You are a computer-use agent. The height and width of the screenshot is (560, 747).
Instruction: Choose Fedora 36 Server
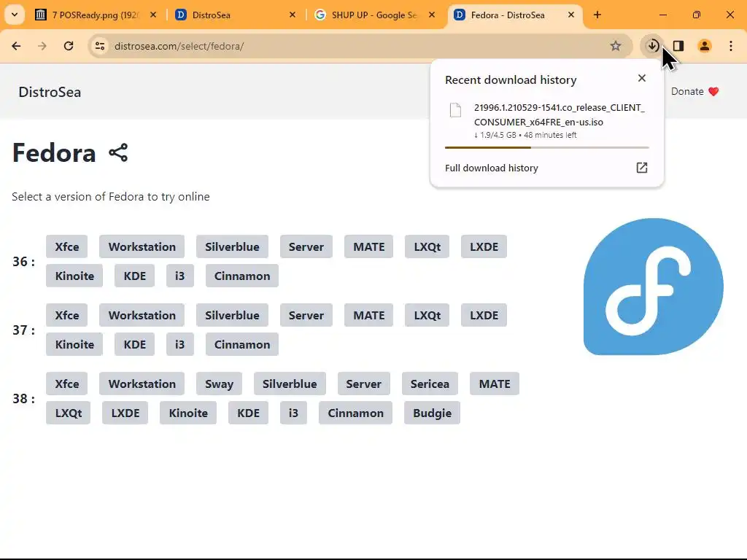point(306,246)
